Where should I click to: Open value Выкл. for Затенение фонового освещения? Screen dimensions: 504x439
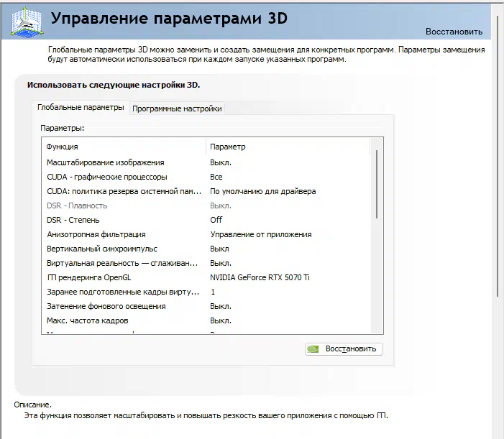[x=221, y=306]
